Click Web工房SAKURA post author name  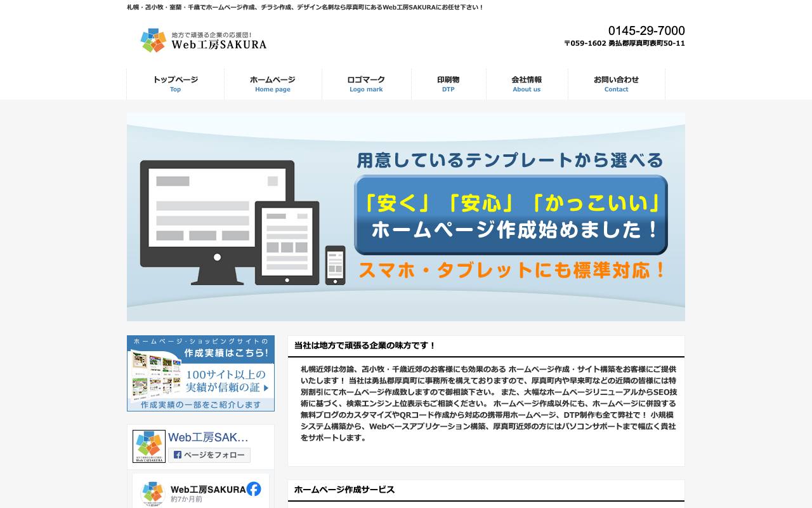click(x=208, y=490)
